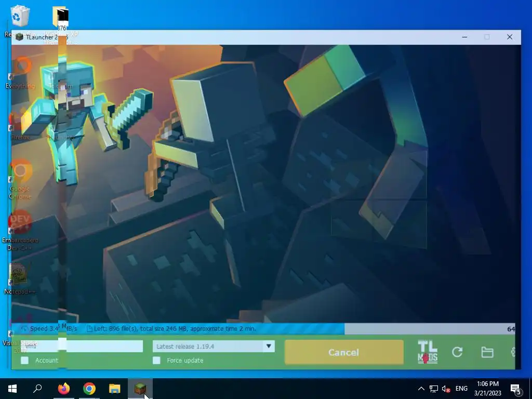The image size is (532, 399).
Task: Click the download speed status text
Action: tap(54, 329)
